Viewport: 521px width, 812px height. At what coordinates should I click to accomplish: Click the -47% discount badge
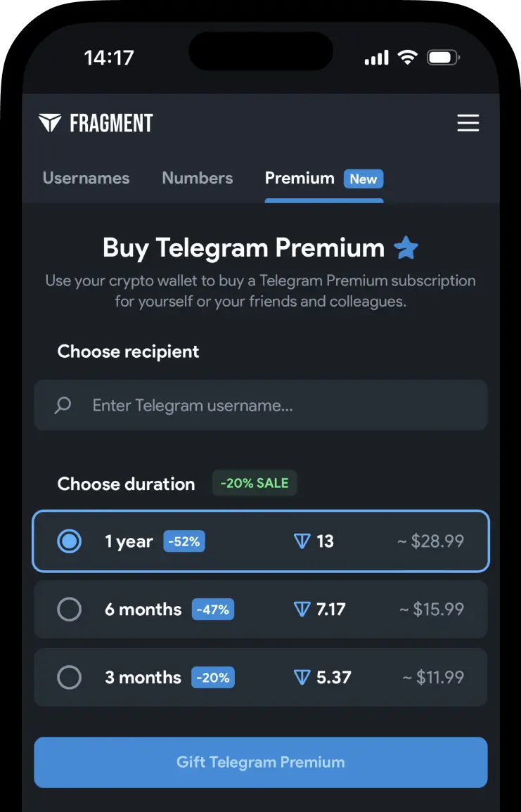click(x=213, y=610)
